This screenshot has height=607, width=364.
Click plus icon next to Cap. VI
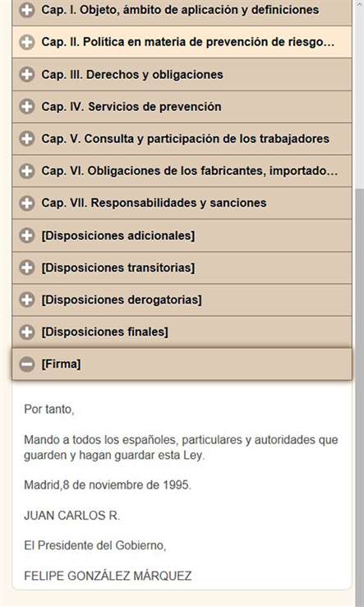coord(26,171)
